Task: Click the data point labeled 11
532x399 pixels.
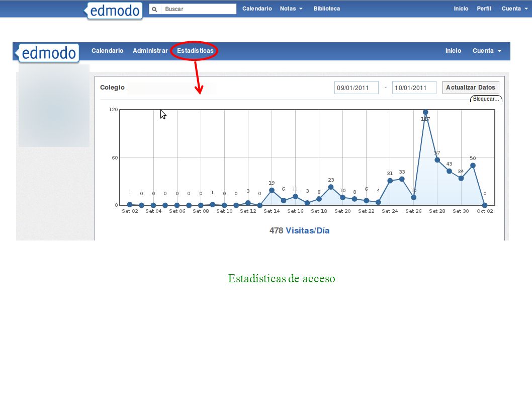Action: (x=295, y=197)
